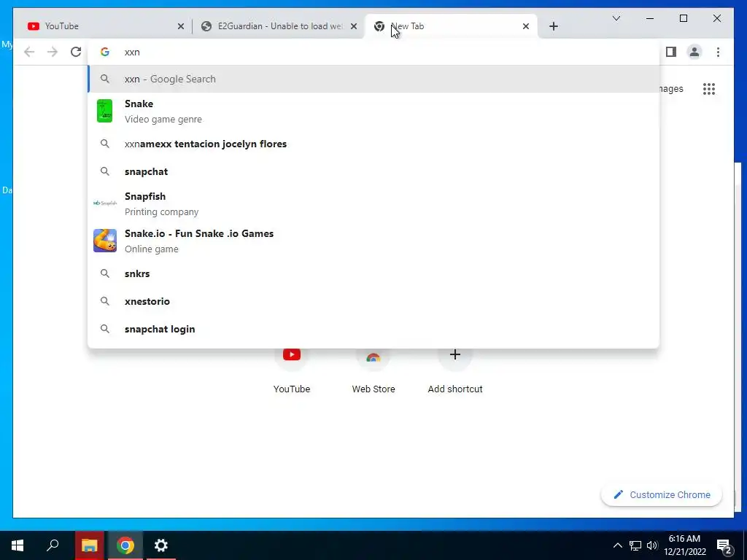The image size is (747, 560).
Task: Click the magnifier icon beside snkrs
Action: [x=105, y=273]
